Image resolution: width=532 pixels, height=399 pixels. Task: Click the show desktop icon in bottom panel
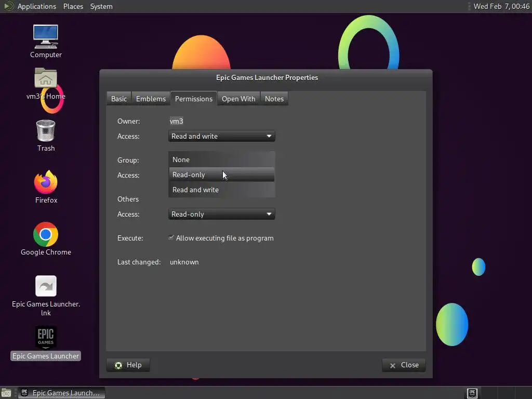point(6,393)
